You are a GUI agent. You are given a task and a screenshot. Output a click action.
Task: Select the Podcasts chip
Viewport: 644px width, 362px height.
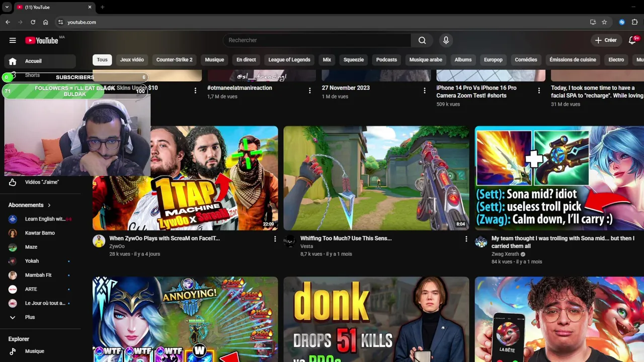point(386,60)
